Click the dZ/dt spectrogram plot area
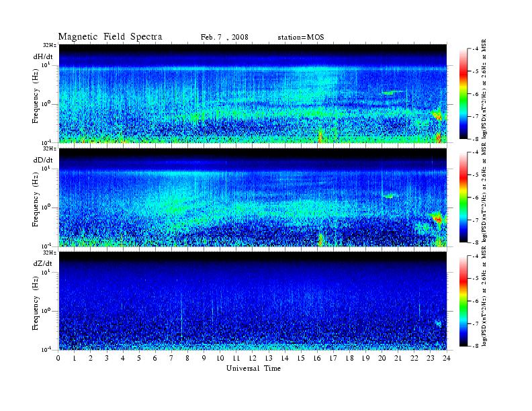This screenshot has width=532, height=411. pyautogui.click(x=253, y=301)
